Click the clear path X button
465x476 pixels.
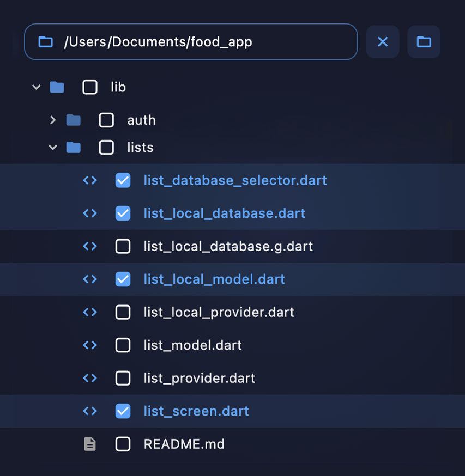pyautogui.click(x=383, y=42)
